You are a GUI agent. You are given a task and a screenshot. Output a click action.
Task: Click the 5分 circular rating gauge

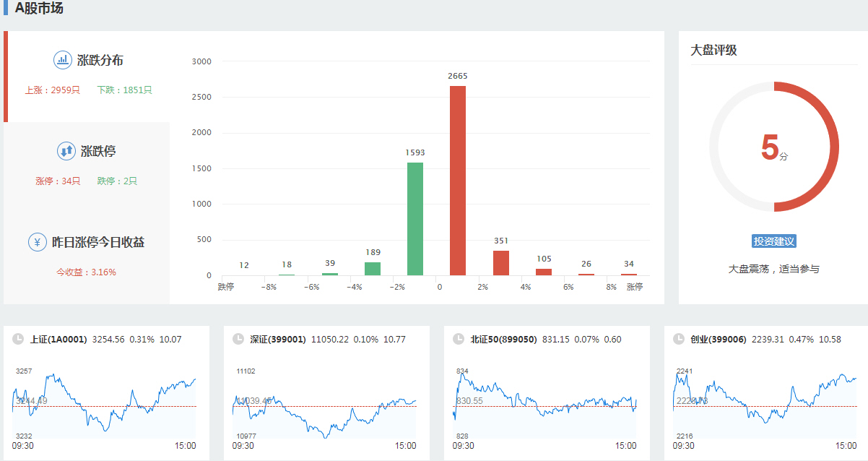[773, 147]
